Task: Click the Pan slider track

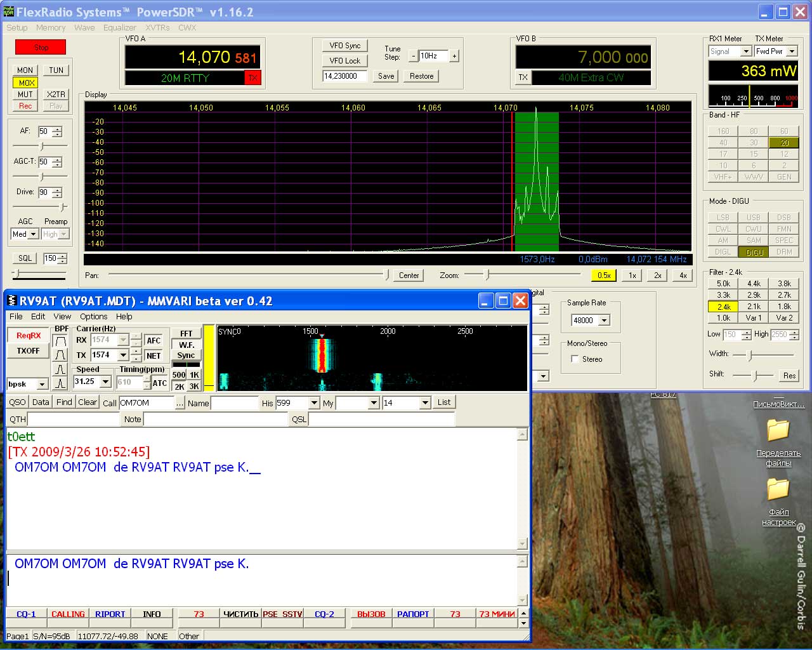Action: click(x=247, y=275)
